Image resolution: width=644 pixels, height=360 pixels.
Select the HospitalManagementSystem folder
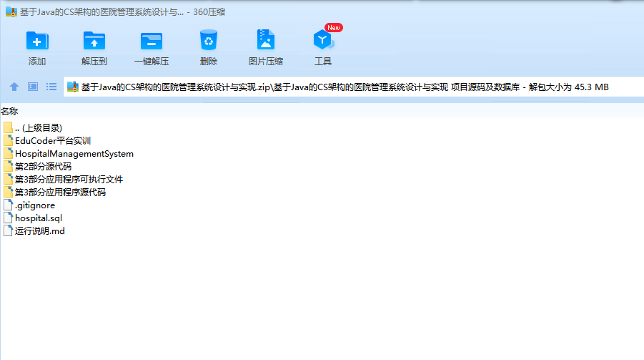coord(69,153)
